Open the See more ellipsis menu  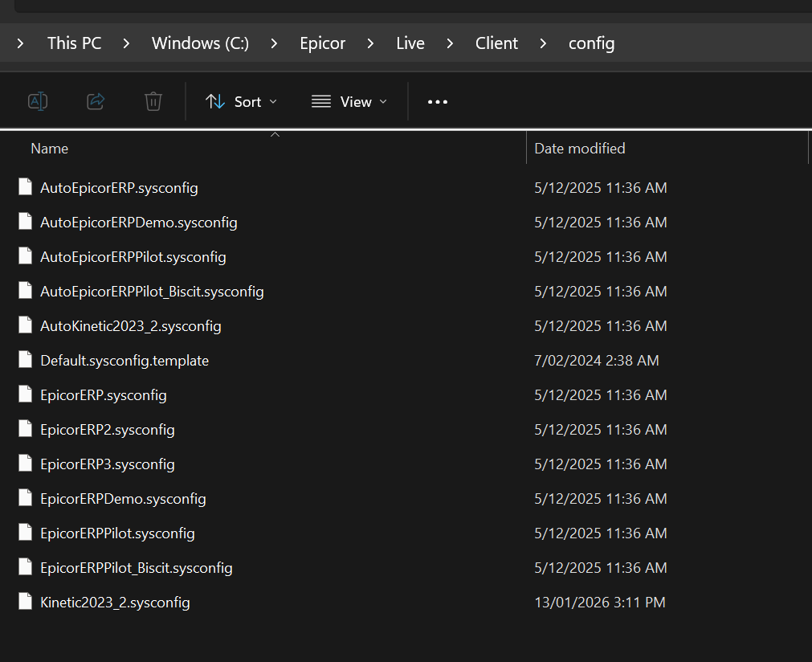(437, 102)
